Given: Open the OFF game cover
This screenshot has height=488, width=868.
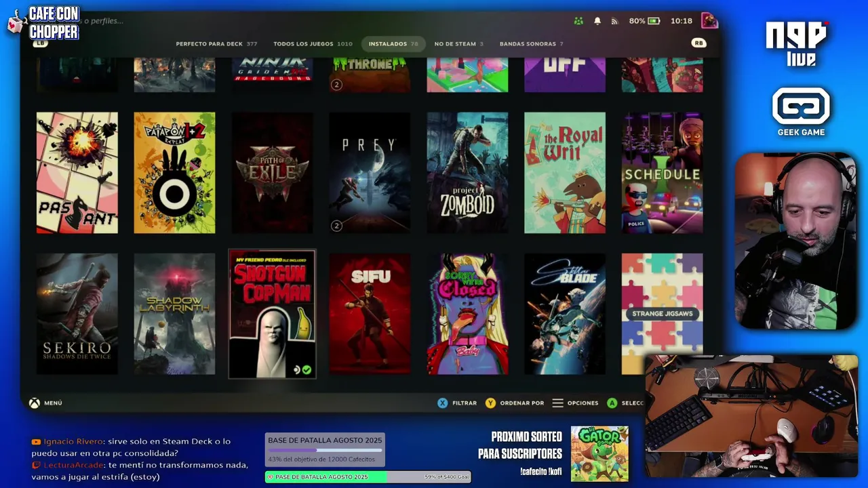Looking at the screenshot, I should tap(565, 75).
